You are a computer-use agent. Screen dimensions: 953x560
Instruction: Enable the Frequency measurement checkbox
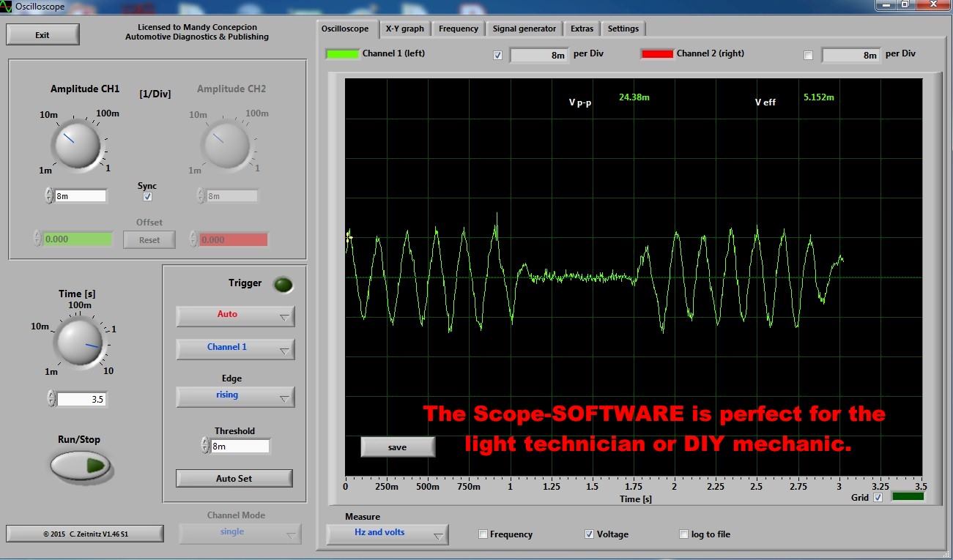click(x=483, y=534)
